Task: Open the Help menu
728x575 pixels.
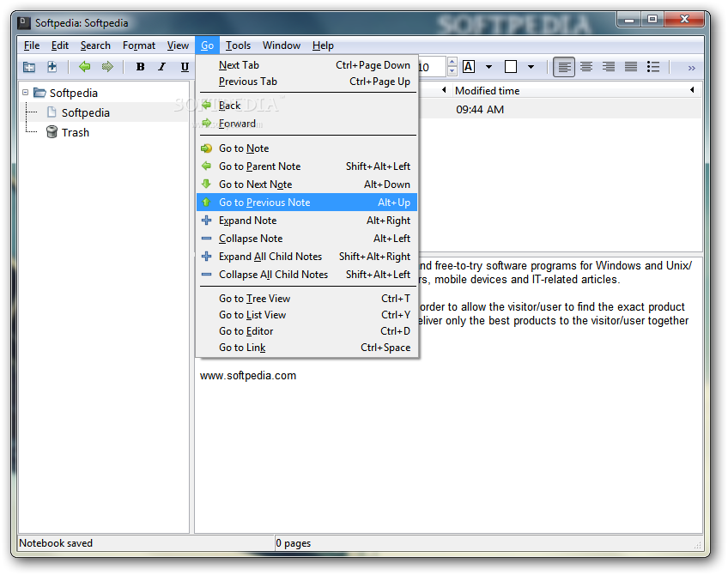Action: click(323, 45)
